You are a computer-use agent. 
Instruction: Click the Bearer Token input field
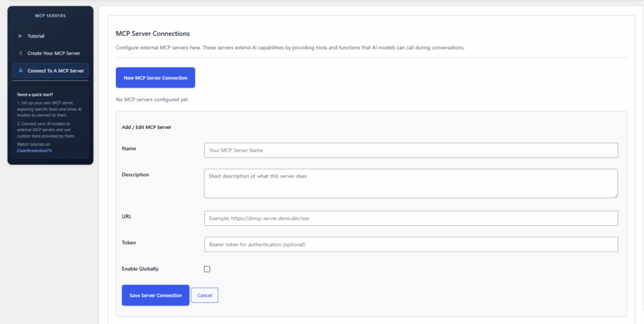coord(411,244)
